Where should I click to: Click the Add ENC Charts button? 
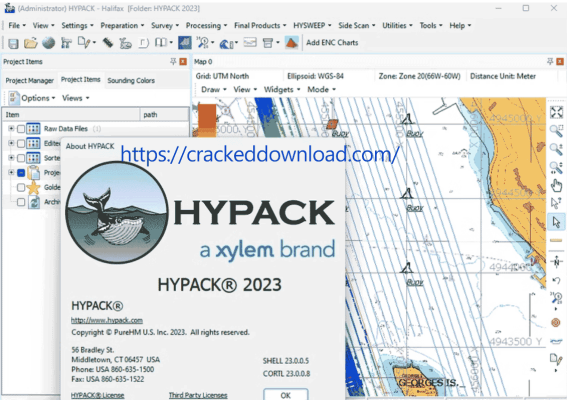pyautogui.click(x=332, y=43)
